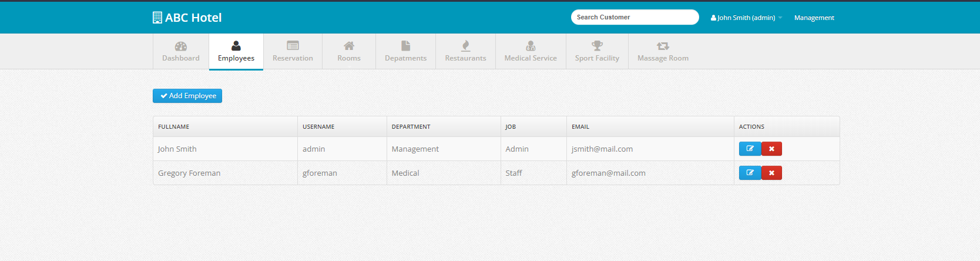Switch to the Reservation tab label
The image size is (980, 261).
point(293,58)
